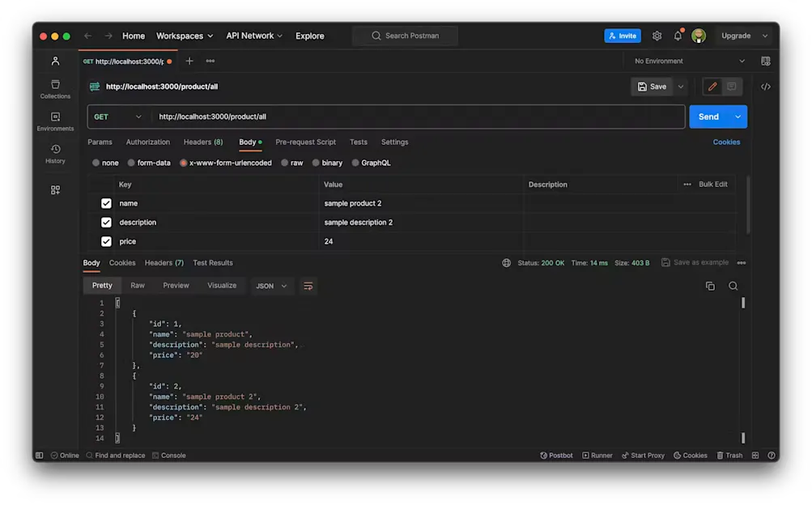Click Bulk Edit link
This screenshot has width=812, height=505.
click(712, 185)
